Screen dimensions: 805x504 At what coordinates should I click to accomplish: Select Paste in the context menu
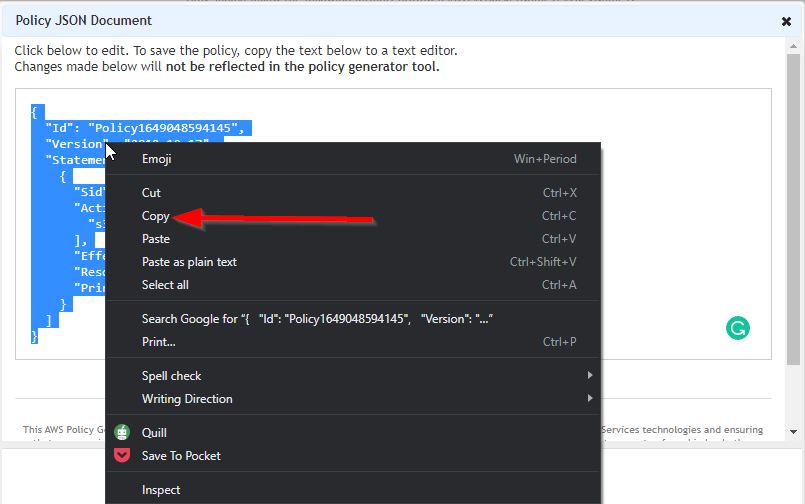[353, 239]
